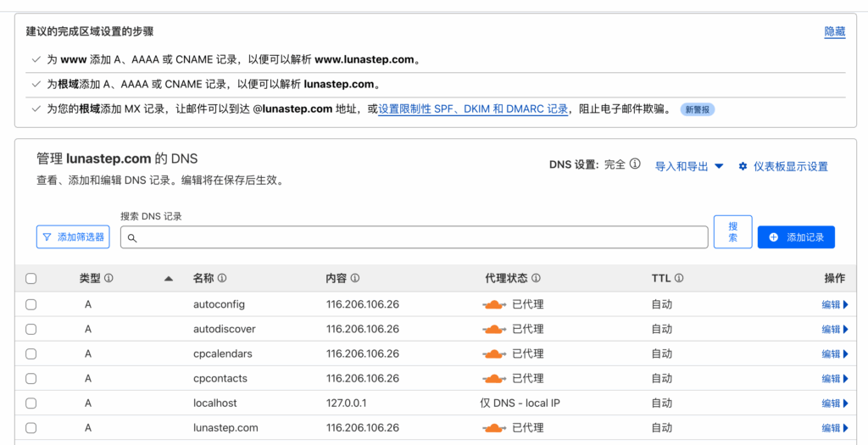Click the TTL column header
Image resolution: width=868 pixels, height=445 pixels.
[661, 278]
